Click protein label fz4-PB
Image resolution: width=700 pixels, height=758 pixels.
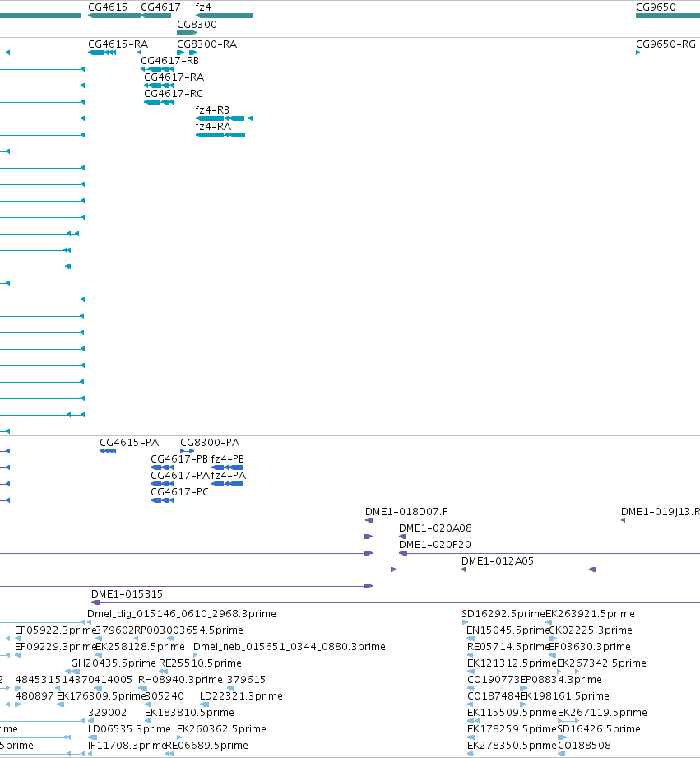click(228, 459)
